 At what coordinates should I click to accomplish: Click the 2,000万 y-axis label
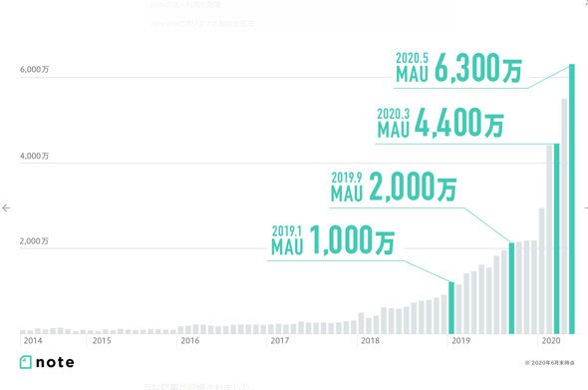click(34, 241)
